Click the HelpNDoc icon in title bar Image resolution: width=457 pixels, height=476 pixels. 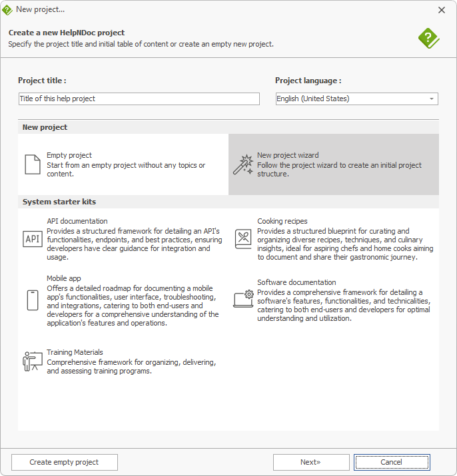(x=7, y=10)
